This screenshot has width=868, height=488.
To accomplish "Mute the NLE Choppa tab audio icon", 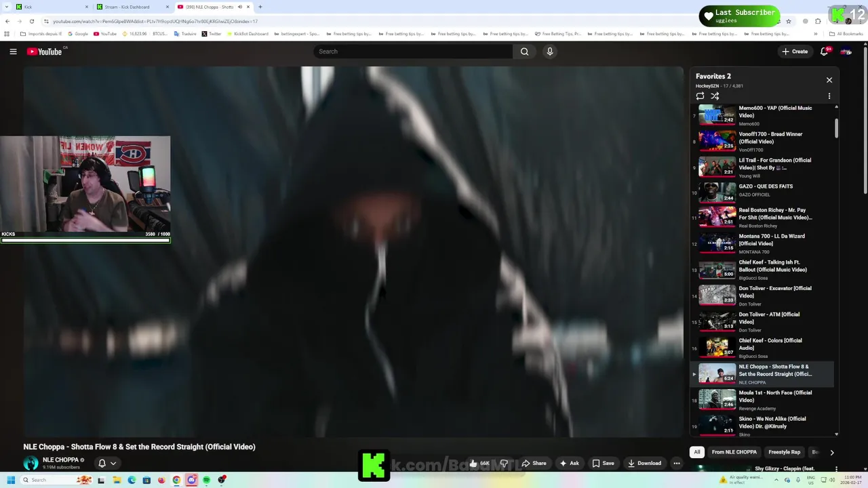I will 239,7.
